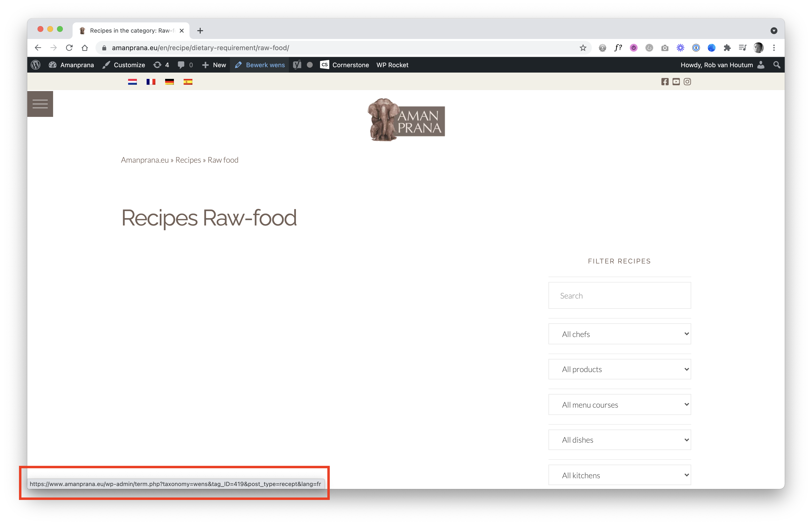Click the Raw food breadcrumb text
This screenshot has width=812, height=525.
click(223, 160)
